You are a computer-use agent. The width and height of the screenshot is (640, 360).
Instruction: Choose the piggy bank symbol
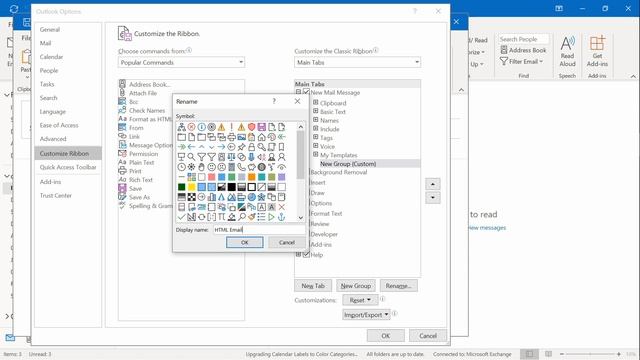tap(251, 167)
